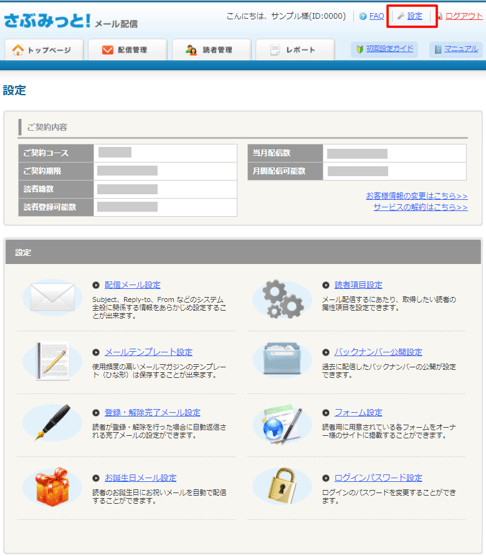
Task: Click サービスの解約はこちら link
Action: point(420,207)
